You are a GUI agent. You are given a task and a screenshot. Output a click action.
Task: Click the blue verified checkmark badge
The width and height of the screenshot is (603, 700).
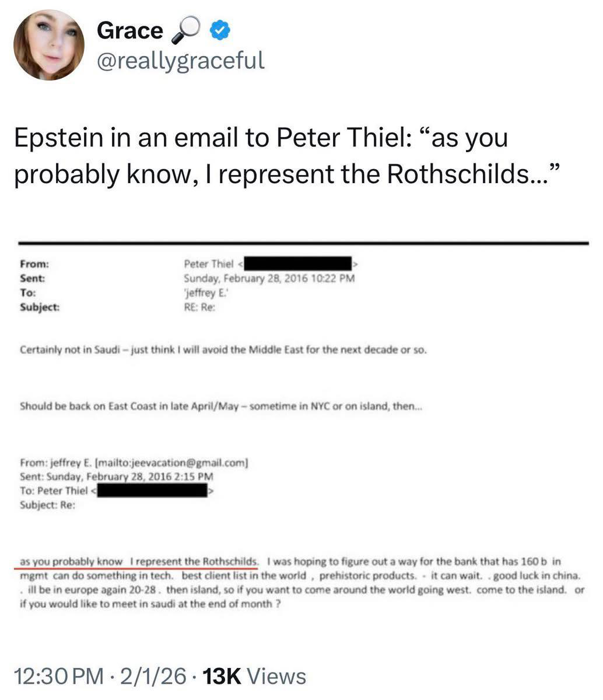click(223, 30)
